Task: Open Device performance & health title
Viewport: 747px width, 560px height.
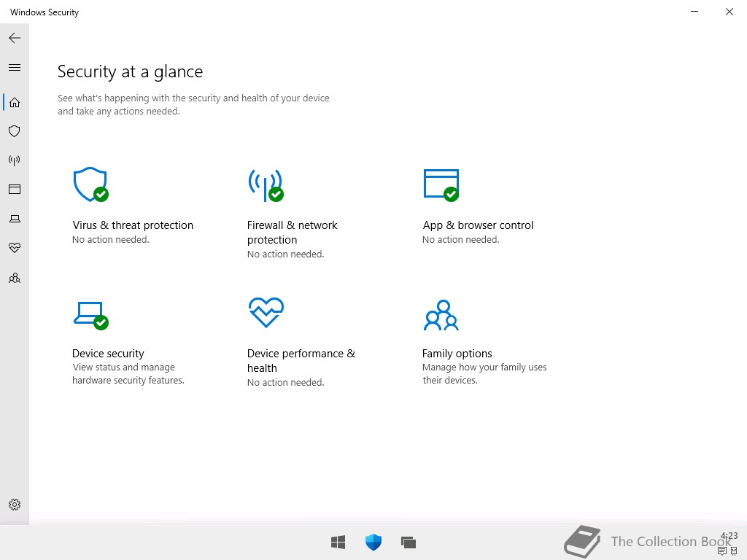Action: (x=301, y=360)
